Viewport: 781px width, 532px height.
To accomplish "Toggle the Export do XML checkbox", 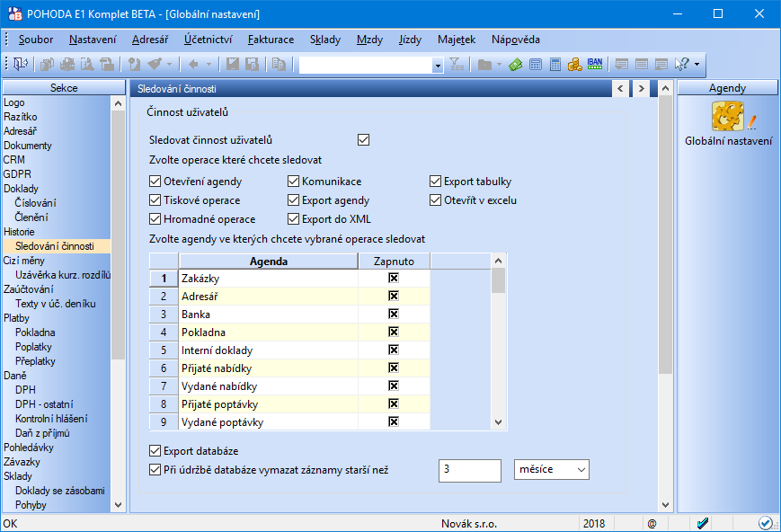I will pos(294,219).
